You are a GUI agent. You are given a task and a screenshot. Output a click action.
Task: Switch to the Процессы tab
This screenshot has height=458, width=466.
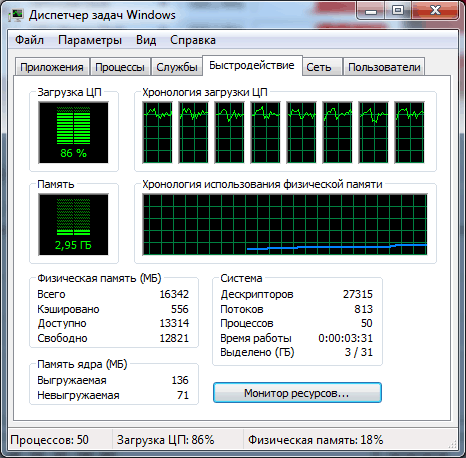pos(120,67)
